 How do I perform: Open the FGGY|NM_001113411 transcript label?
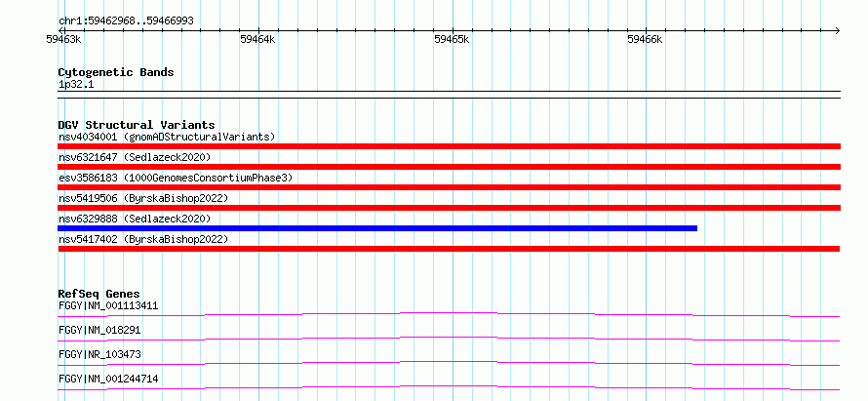point(108,305)
